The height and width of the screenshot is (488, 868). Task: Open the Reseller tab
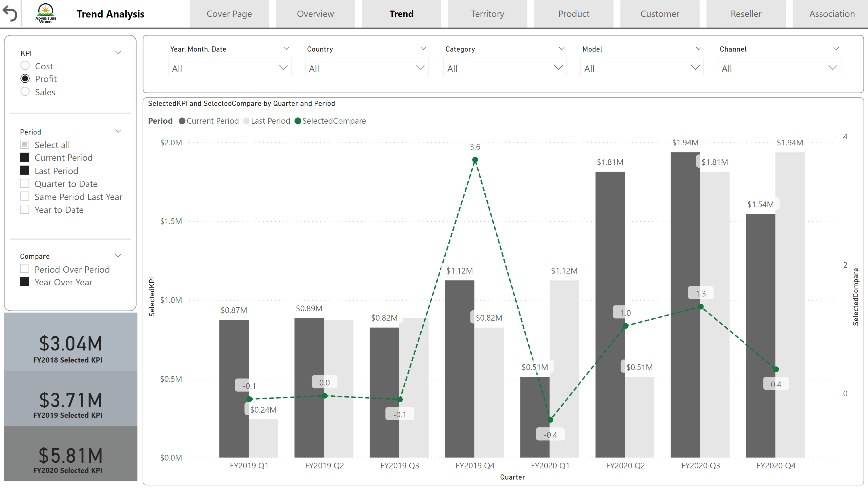click(x=745, y=14)
